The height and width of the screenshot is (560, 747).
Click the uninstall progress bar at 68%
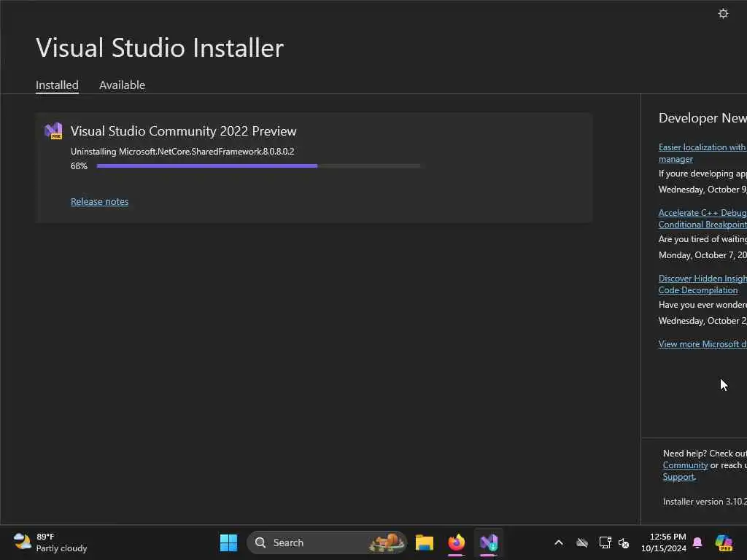pos(259,166)
